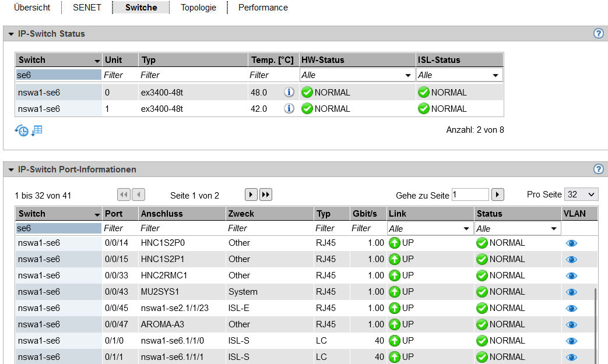Switch to the Topologie tab
Screen dimensions: 608x364
click(198, 8)
